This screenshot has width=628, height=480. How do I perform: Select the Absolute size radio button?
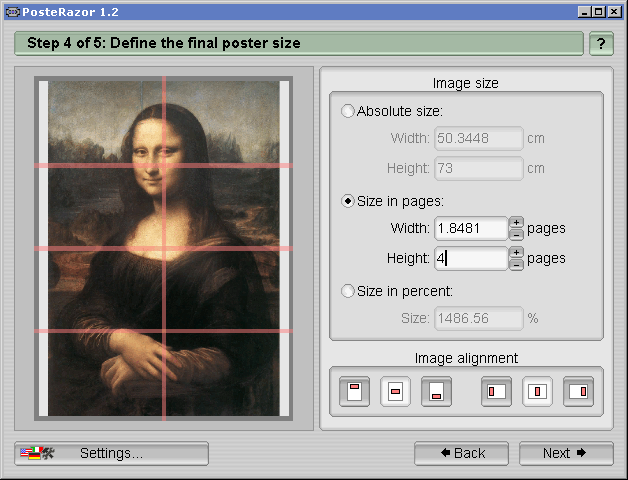pyautogui.click(x=347, y=111)
